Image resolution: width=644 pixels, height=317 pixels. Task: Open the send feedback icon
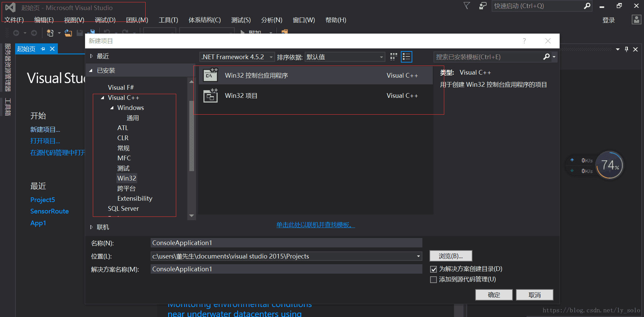483,6
